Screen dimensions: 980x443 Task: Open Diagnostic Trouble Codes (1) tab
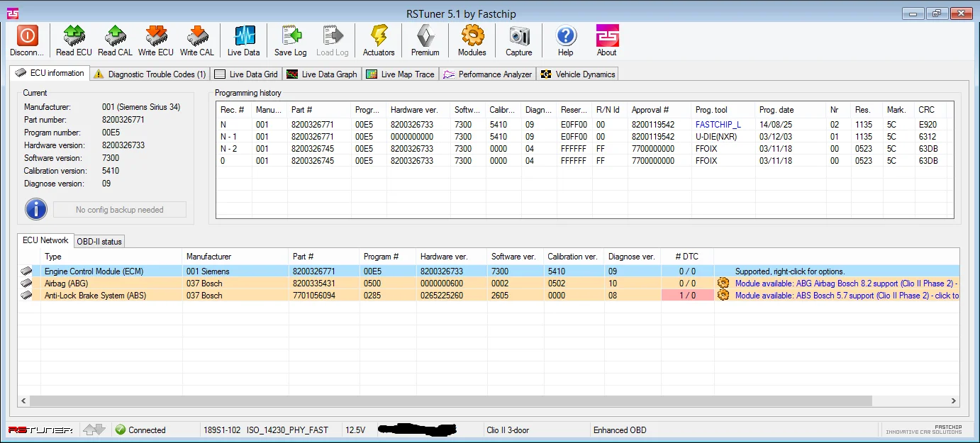coord(149,74)
